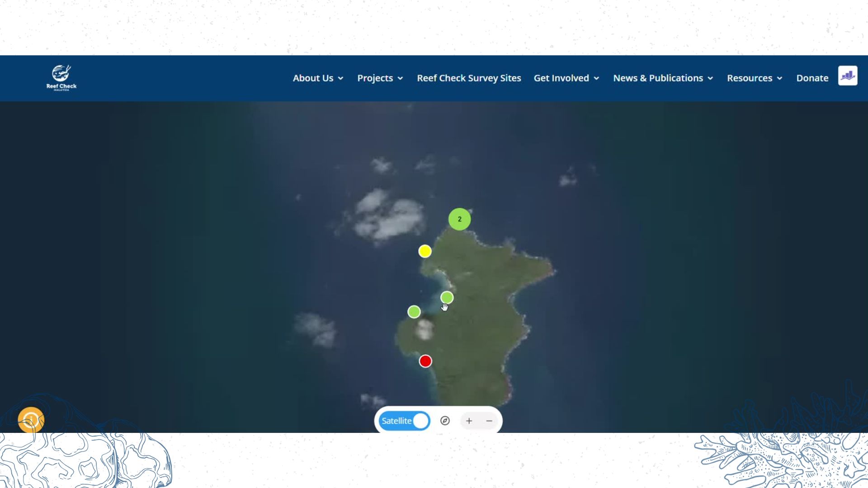Open the purple chart icon in the header
Image resolution: width=868 pixels, height=488 pixels.
click(847, 75)
